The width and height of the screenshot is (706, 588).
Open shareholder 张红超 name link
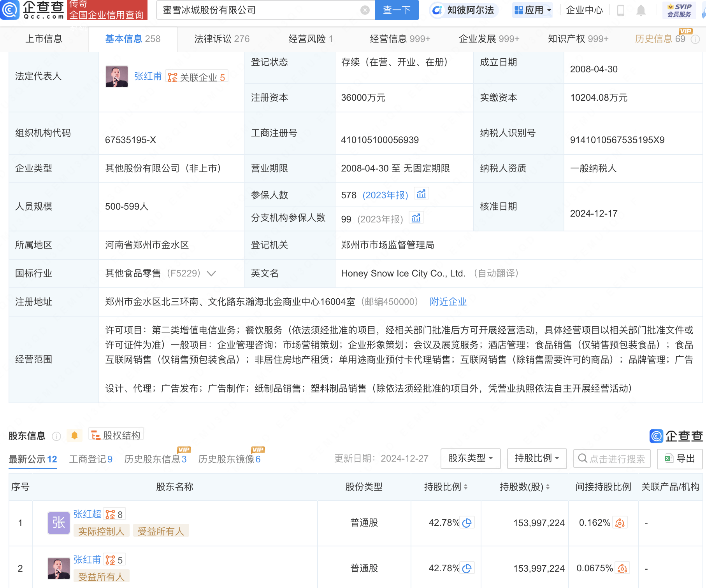point(87,514)
